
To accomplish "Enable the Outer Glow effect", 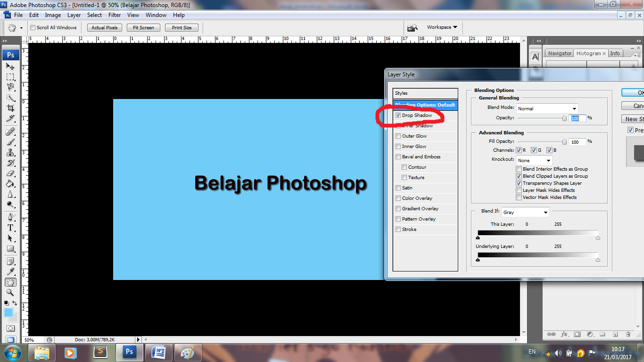I will 398,136.
